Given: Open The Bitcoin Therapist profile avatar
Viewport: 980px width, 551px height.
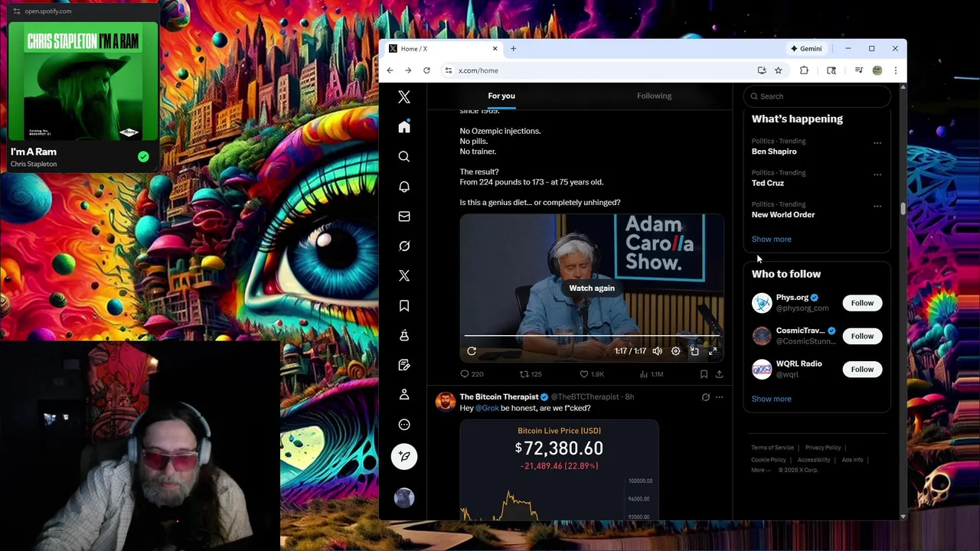Looking at the screenshot, I should click(446, 402).
